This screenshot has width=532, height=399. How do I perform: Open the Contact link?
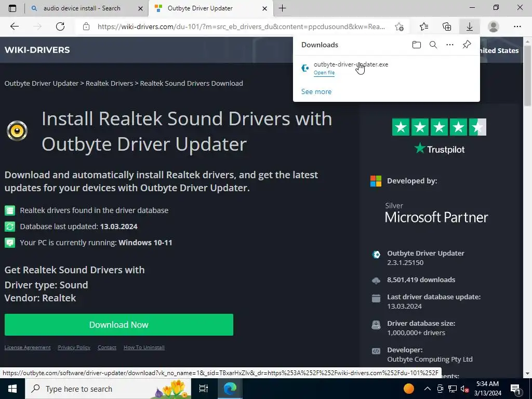pyautogui.click(x=107, y=348)
